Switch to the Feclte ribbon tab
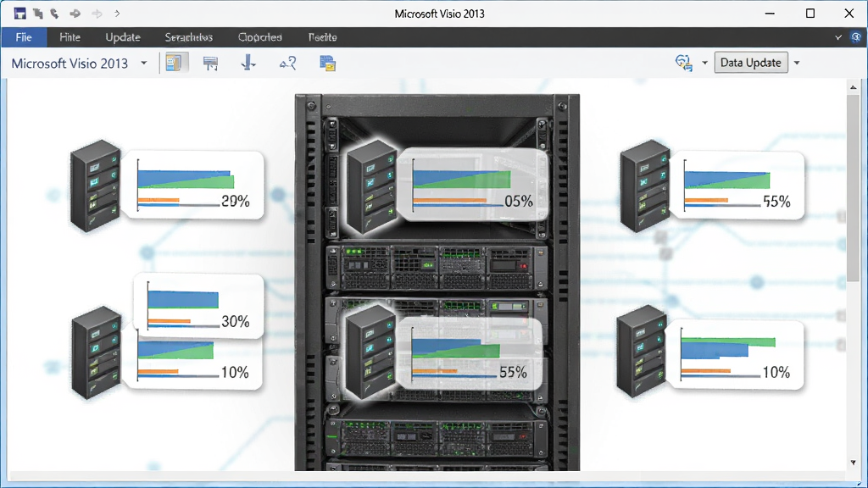Viewport: 868px width, 488px height. [x=322, y=37]
